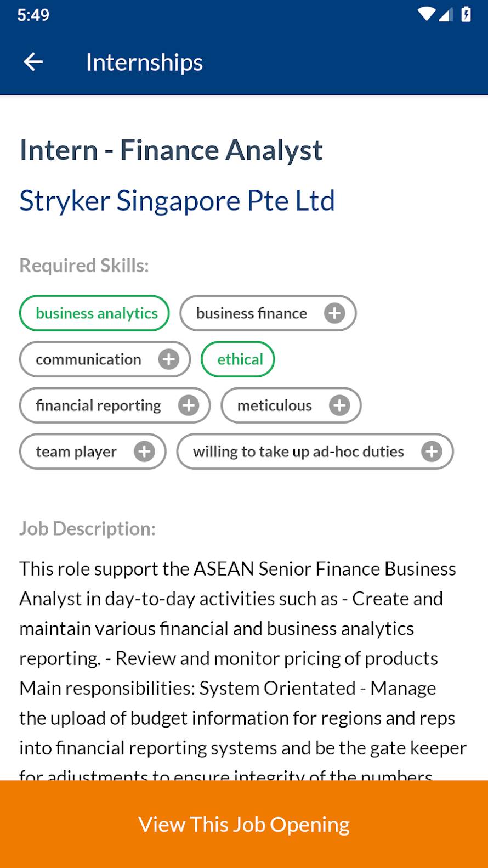The height and width of the screenshot is (868, 488).
Task: Tap the Internships header title
Action: [144, 63]
